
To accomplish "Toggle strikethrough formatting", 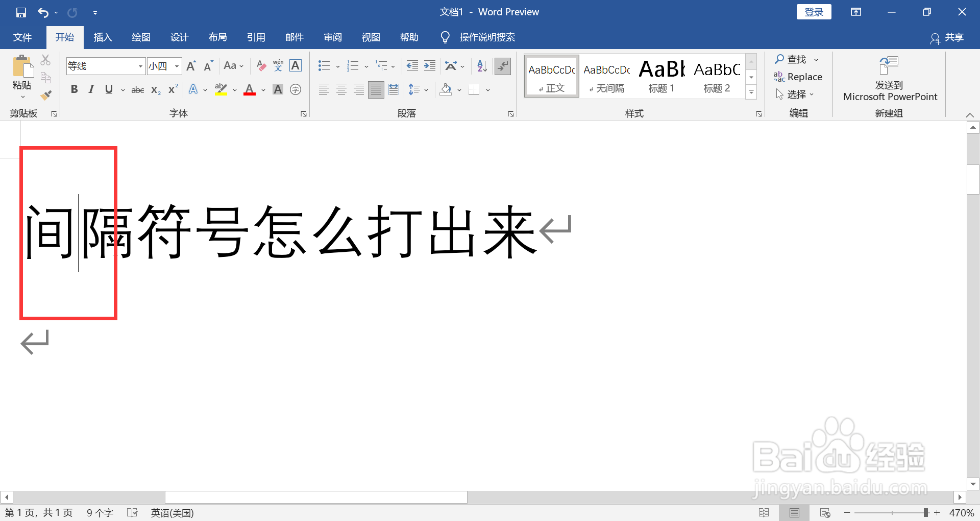I will point(137,89).
